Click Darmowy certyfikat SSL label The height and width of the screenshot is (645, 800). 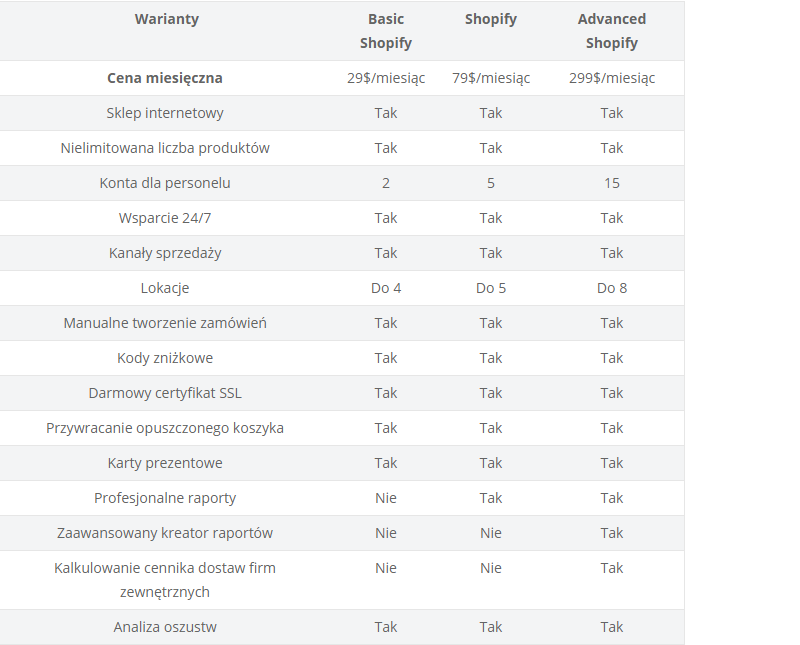pyautogui.click(x=165, y=393)
